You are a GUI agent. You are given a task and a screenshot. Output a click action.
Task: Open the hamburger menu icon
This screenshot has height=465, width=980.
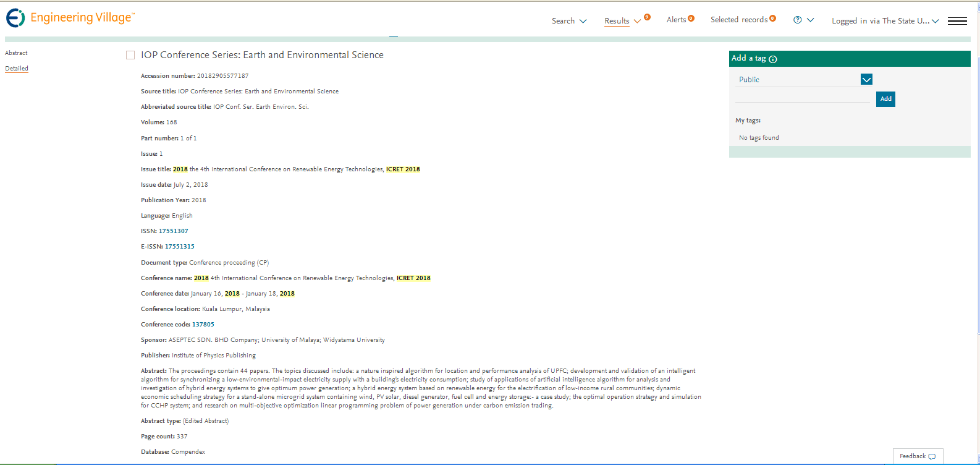(957, 21)
